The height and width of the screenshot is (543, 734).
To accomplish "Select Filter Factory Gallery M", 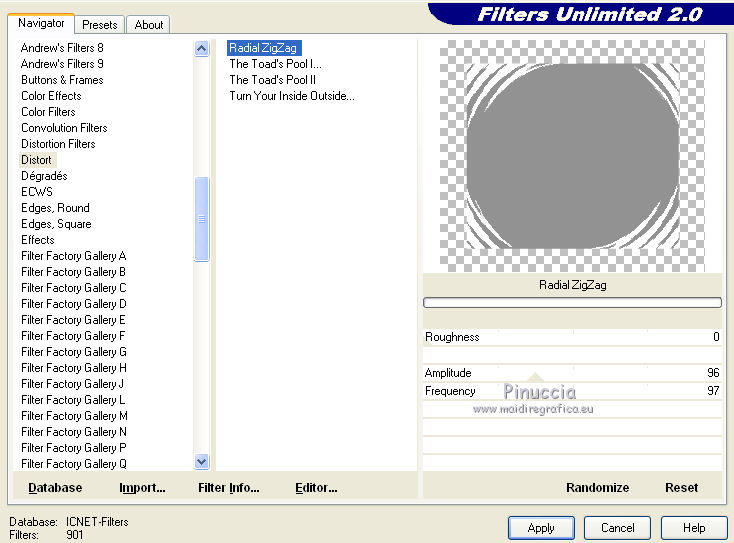I will click(74, 415).
